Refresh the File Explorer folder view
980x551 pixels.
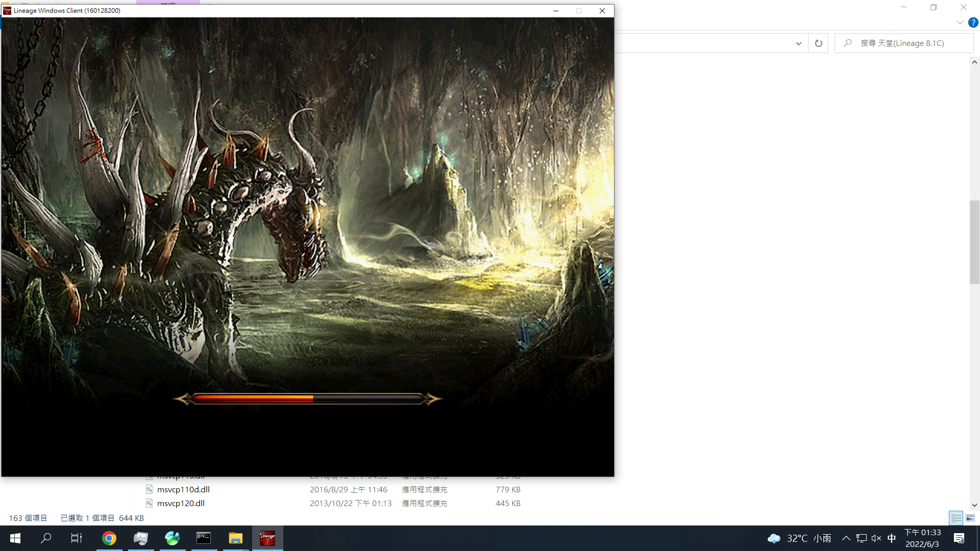coord(818,43)
